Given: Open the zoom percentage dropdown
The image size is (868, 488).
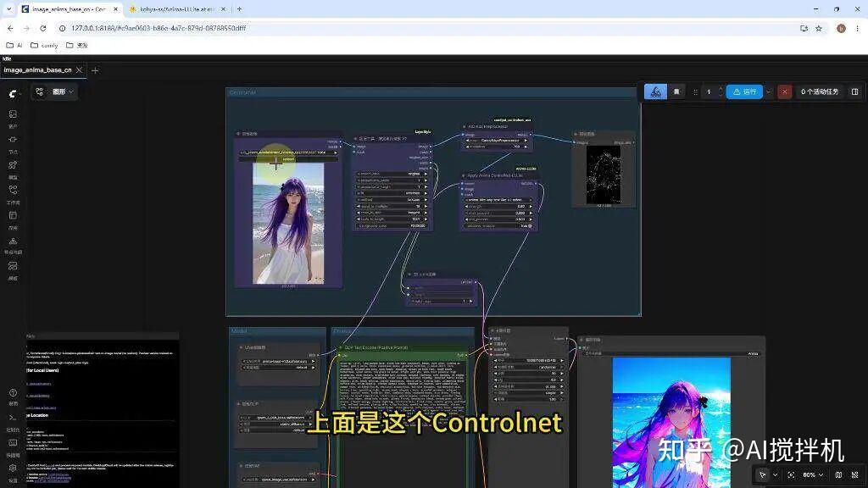Looking at the screenshot, I should coord(813,474).
